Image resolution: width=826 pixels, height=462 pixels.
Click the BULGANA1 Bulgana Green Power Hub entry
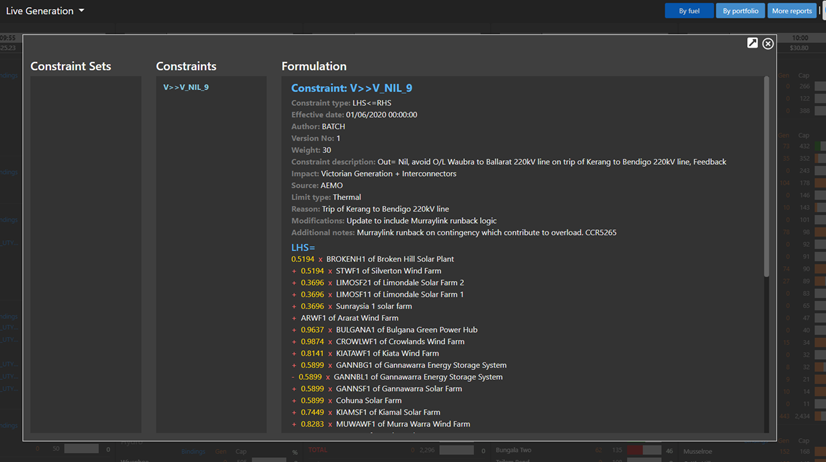(x=392, y=330)
